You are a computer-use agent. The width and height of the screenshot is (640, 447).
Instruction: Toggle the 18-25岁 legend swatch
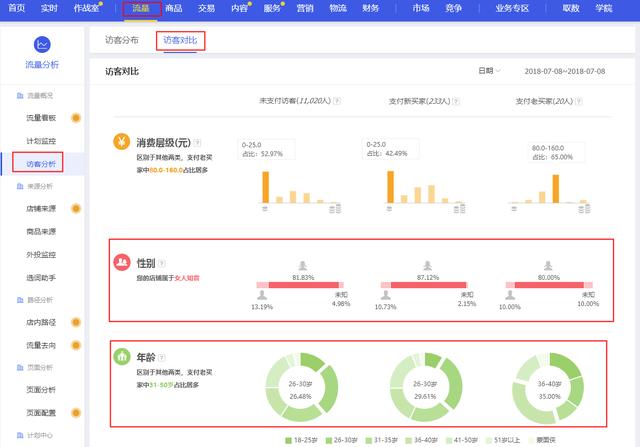[289, 440]
